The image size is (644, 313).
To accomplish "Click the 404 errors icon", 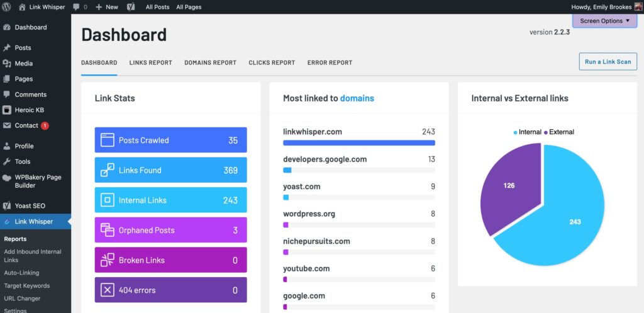I will coord(107,290).
